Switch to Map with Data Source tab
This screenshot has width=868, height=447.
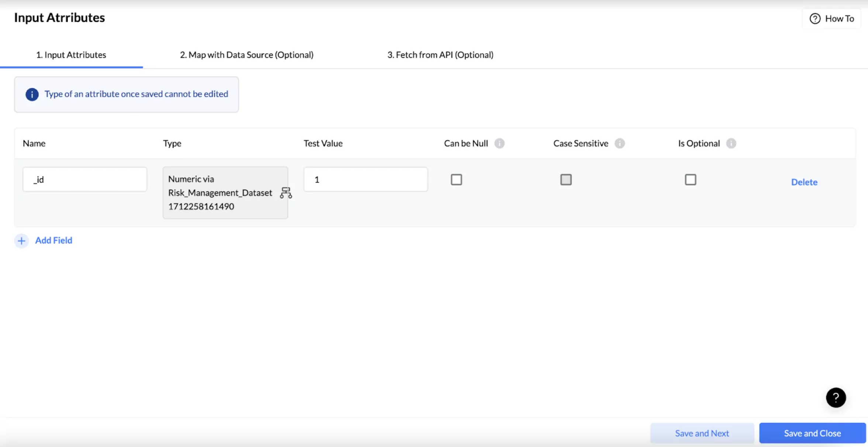point(247,55)
